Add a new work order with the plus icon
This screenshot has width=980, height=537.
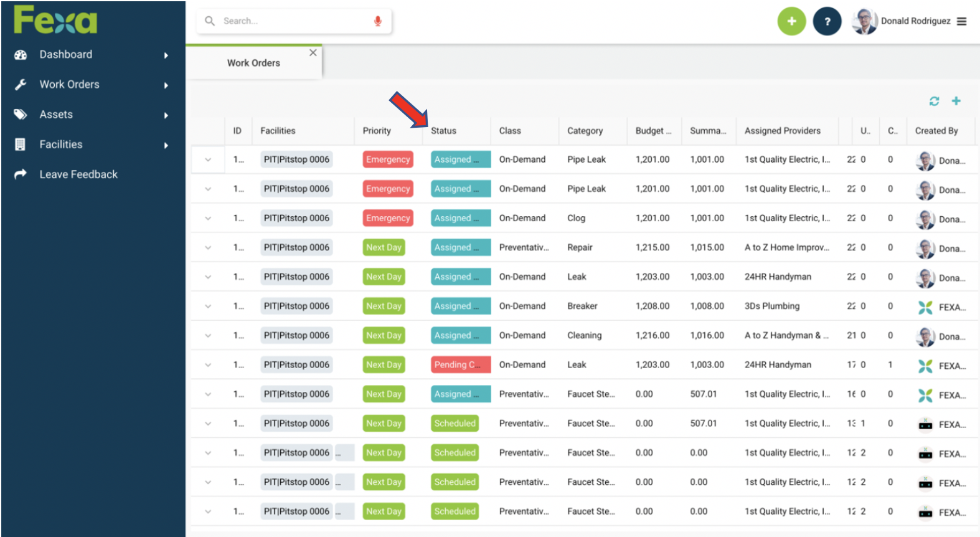coord(956,101)
